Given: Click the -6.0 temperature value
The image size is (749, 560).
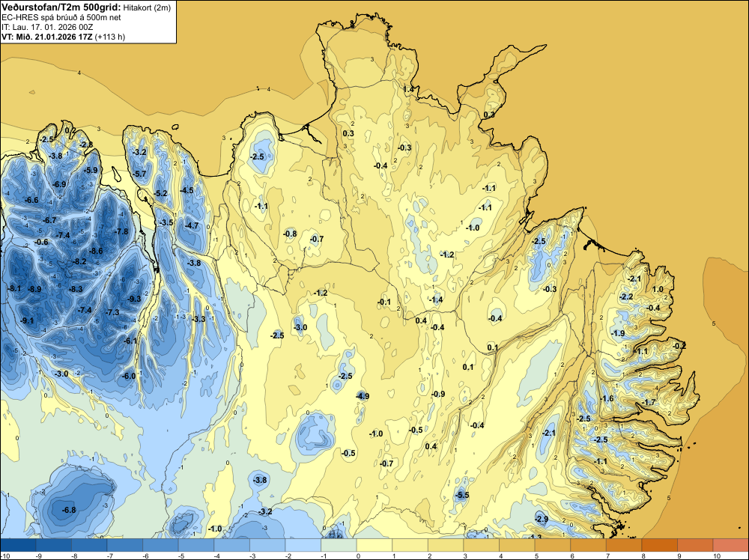Looking at the screenshot, I should [129, 376].
